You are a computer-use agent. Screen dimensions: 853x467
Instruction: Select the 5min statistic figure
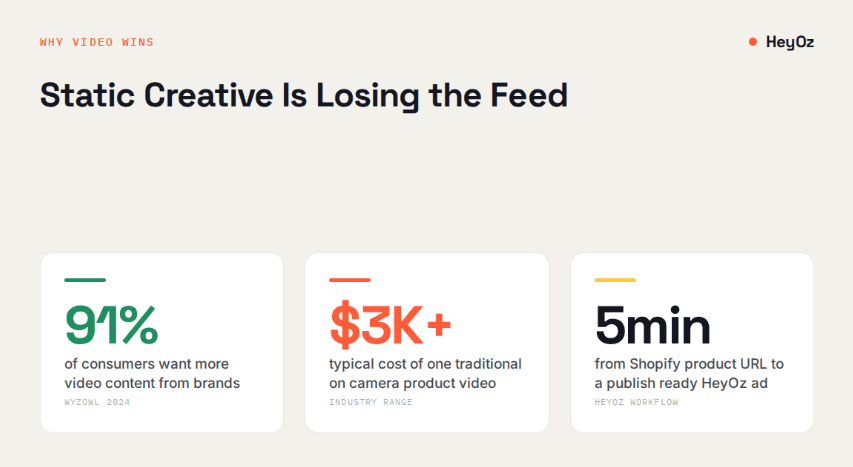point(653,325)
